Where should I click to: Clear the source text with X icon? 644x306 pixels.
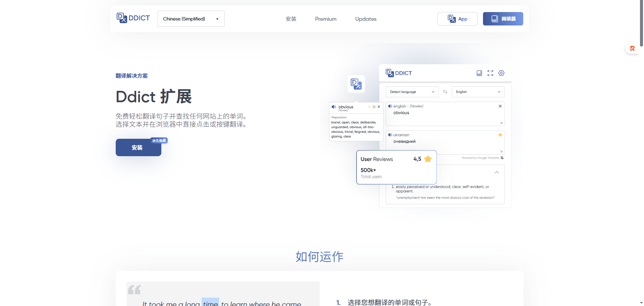[500, 106]
